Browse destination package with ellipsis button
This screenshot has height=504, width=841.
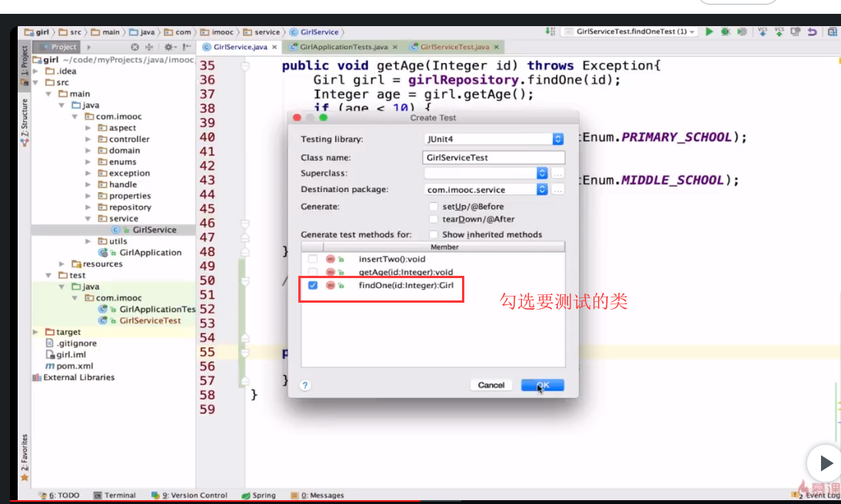click(x=558, y=189)
